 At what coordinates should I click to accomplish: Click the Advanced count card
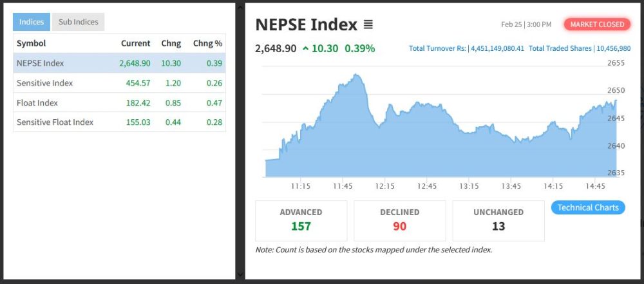pos(301,220)
